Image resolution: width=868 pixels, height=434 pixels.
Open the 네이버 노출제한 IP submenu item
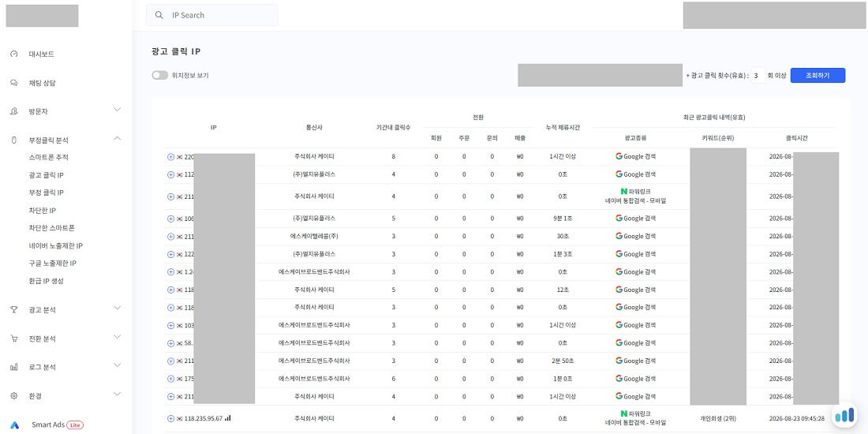[x=55, y=245]
